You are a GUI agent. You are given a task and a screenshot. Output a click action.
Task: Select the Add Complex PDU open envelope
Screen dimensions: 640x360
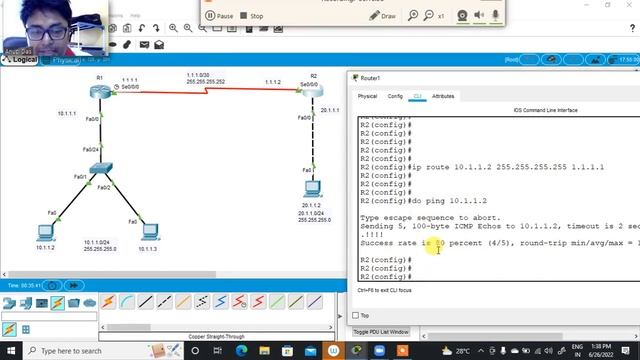point(159,44)
